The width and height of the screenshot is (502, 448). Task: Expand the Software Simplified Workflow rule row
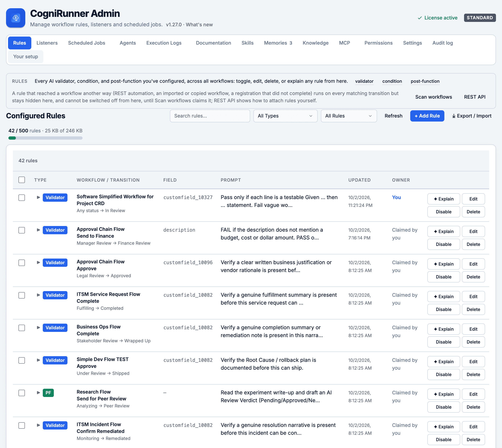38,197
